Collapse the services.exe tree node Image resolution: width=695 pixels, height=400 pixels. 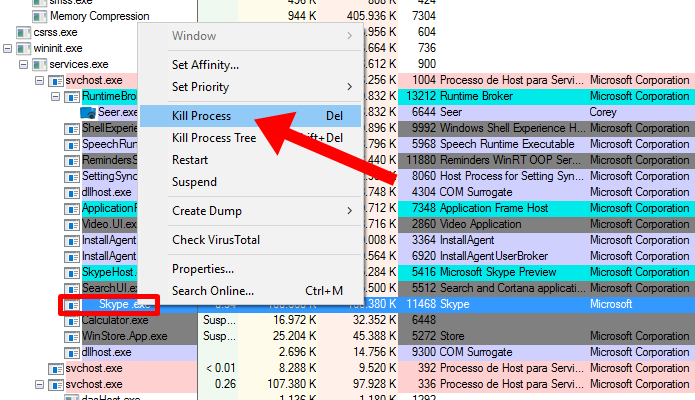(x=23, y=65)
